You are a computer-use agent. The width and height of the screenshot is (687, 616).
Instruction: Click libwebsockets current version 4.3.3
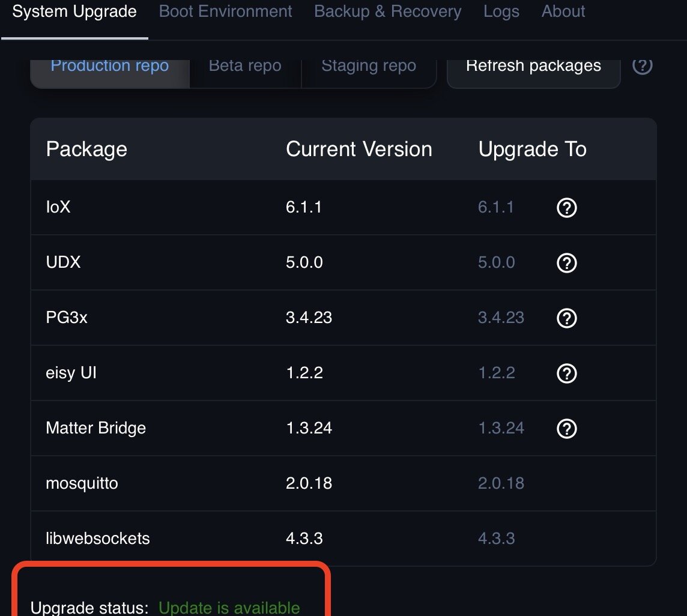pos(304,538)
